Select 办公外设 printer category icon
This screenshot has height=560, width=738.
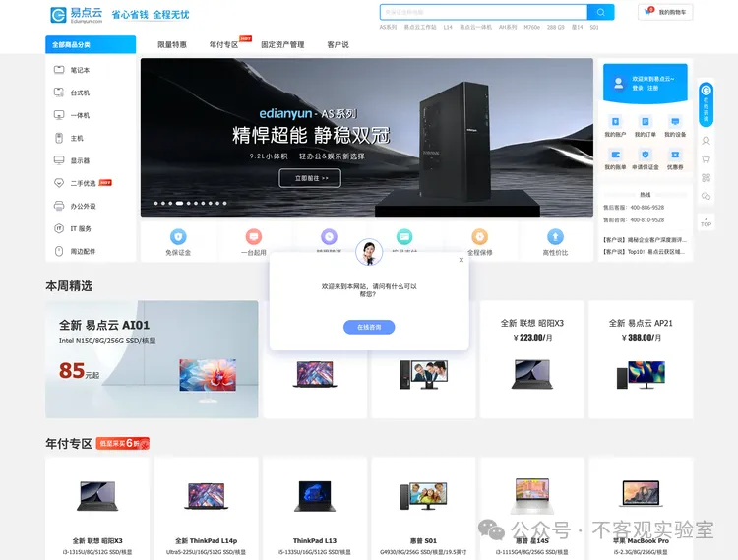click(59, 206)
